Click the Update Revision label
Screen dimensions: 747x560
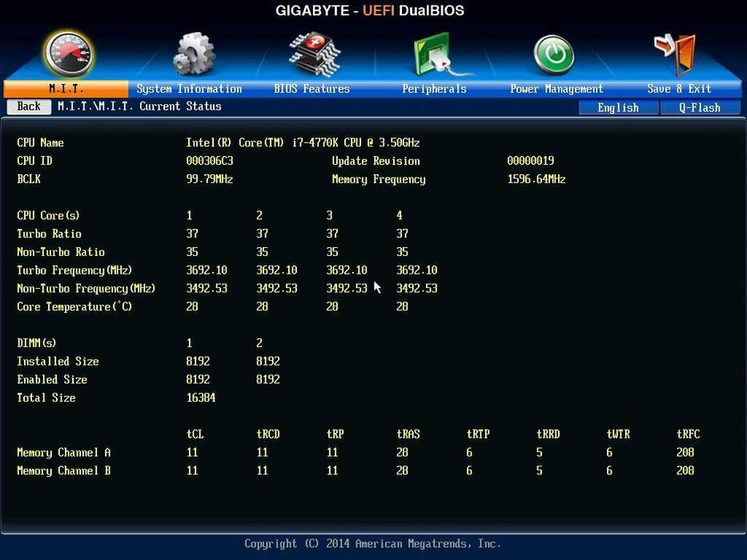tap(376, 161)
